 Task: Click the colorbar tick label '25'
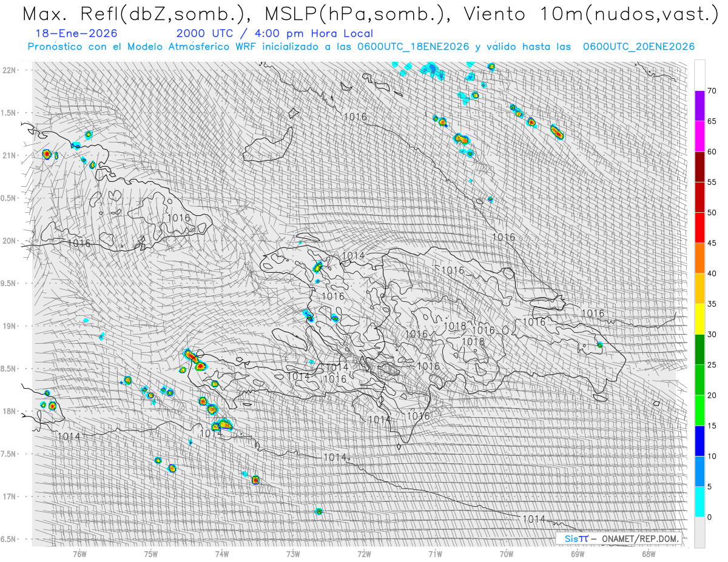coord(712,365)
